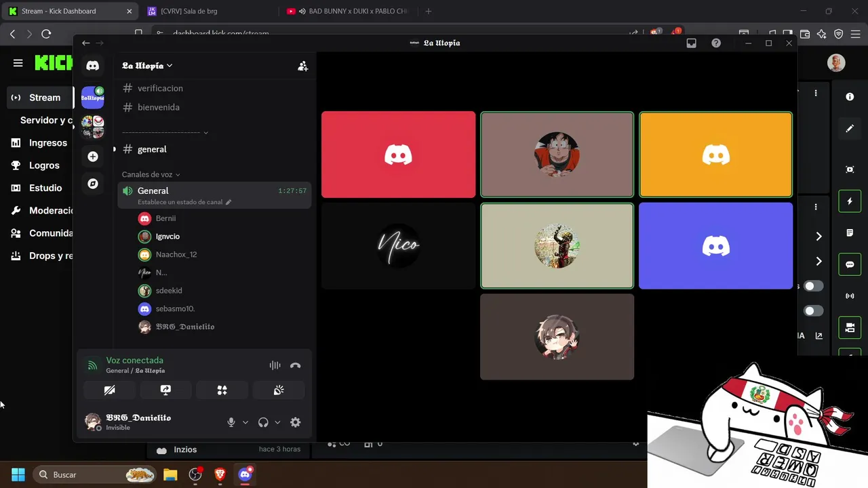Click the Kick lightning bolt icon
Viewport: 868px width, 488px height.
[x=850, y=201]
